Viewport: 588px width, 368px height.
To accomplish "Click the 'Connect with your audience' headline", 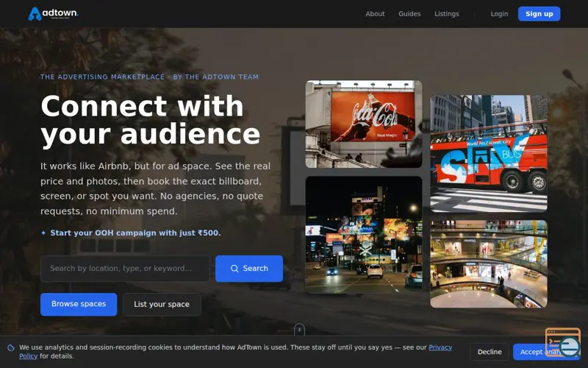I will (150, 120).
